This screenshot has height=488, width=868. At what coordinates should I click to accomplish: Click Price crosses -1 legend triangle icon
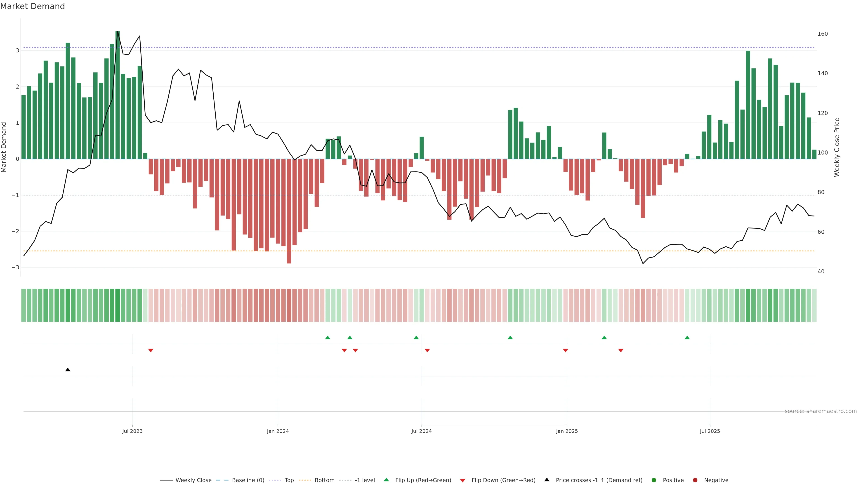pyautogui.click(x=547, y=480)
